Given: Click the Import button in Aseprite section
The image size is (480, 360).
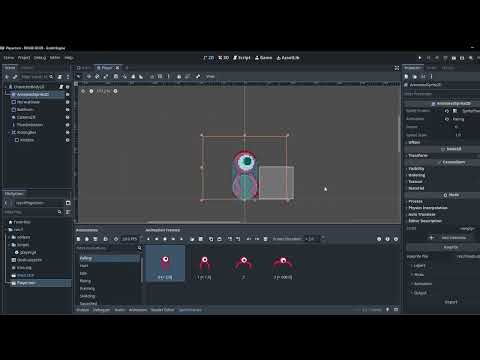Looking at the screenshot, I should [451, 302].
